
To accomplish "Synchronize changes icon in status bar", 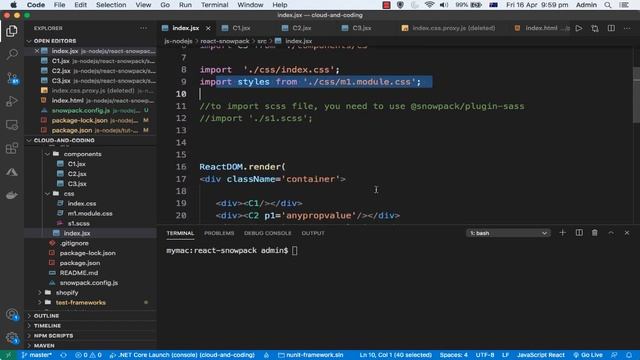I will pos(63,355).
